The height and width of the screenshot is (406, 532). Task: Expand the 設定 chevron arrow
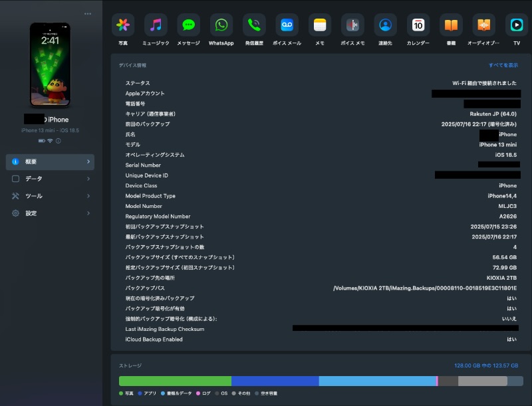click(x=88, y=213)
